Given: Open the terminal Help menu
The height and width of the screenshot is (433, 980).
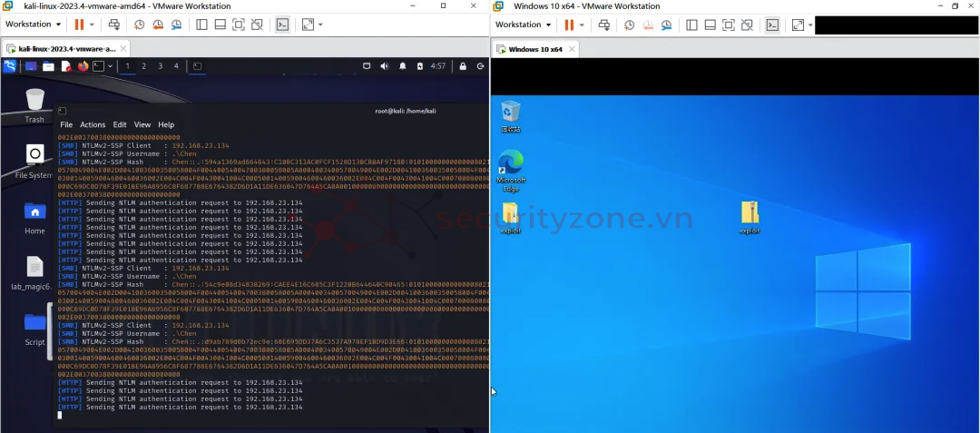Looking at the screenshot, I should 166,125.
